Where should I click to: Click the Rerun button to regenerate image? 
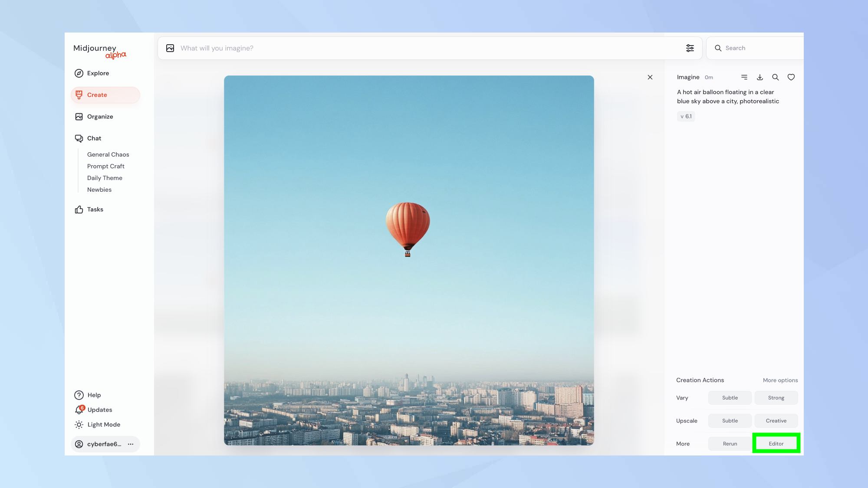729,443
